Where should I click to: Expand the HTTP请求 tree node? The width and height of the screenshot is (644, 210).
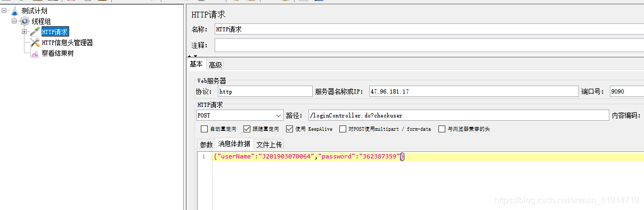point(24,31)
